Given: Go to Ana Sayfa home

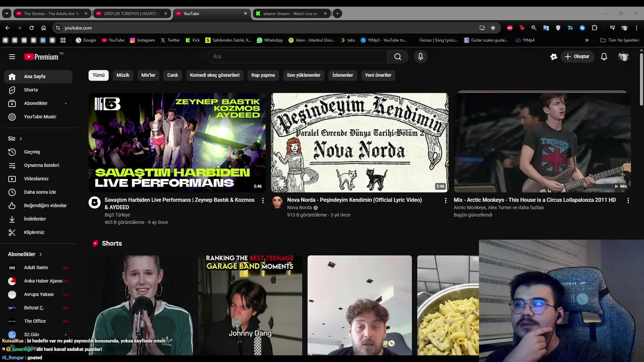Looking at the screenshot, I should (38, 76).
